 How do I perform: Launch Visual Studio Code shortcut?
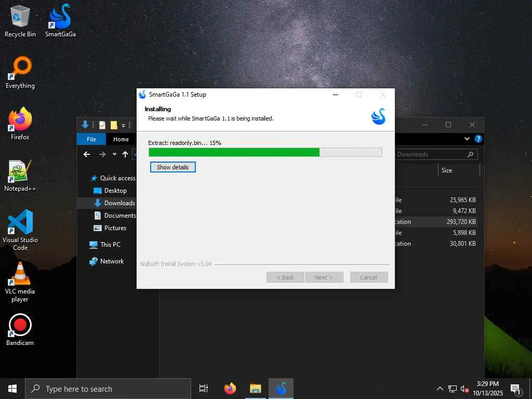(20, 230)
